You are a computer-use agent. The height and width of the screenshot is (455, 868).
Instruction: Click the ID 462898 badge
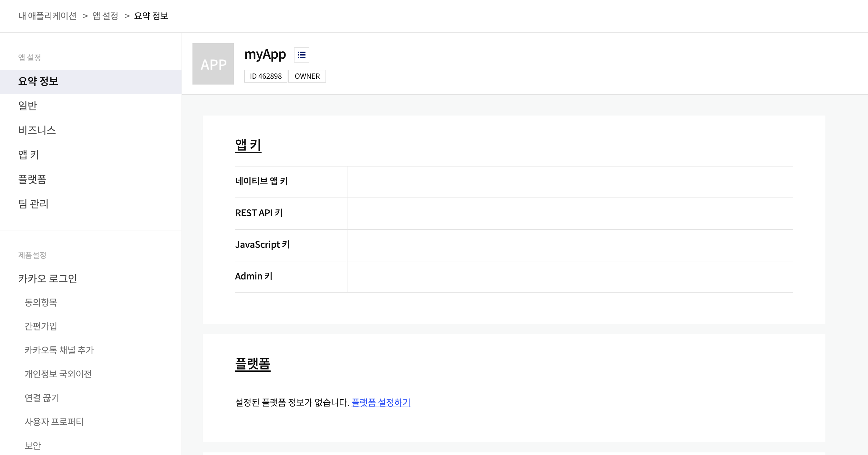coord(265,76)
